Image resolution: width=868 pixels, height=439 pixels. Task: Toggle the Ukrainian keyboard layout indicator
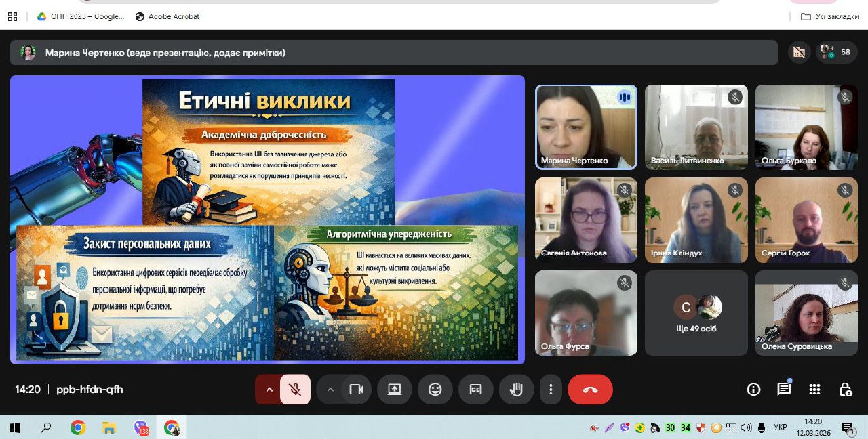click(780, 427)
